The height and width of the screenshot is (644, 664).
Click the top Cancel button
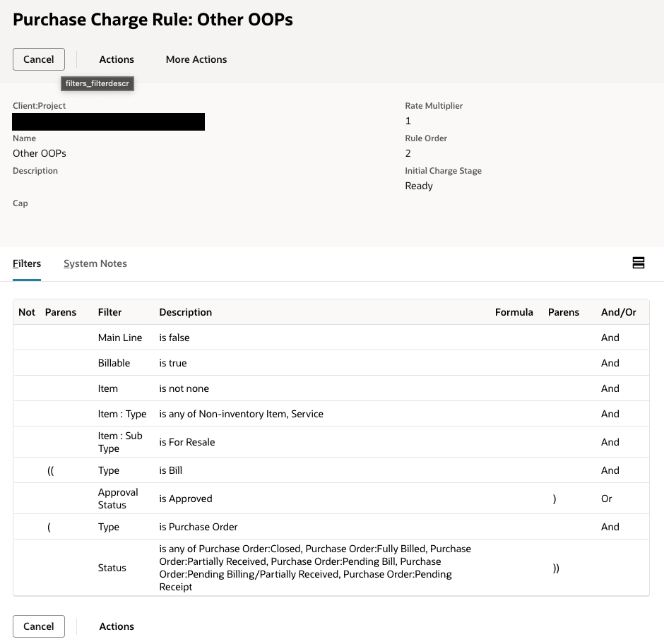pyautogui.click(x=39, y=59)
